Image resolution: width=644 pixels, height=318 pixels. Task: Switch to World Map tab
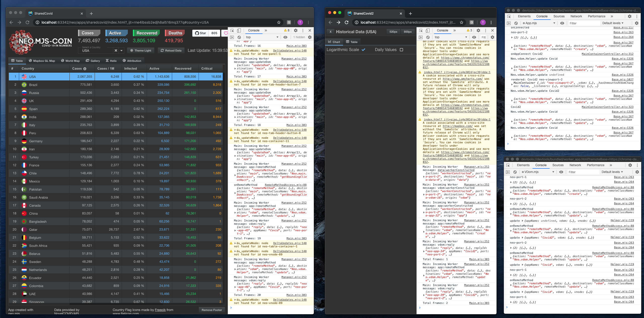[70, 61]
